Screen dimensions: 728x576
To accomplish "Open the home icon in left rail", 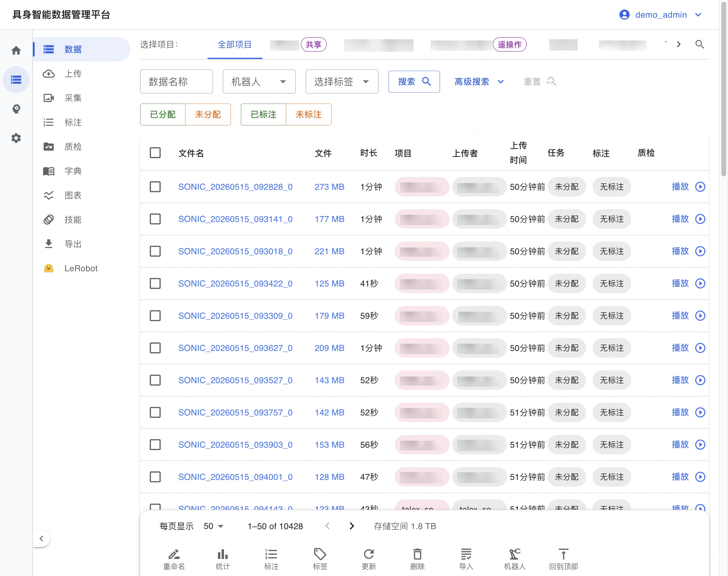I will tap(16, 50).
